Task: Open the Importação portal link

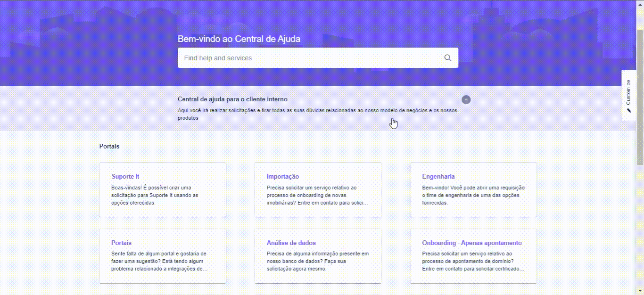Action: point(283,177)
